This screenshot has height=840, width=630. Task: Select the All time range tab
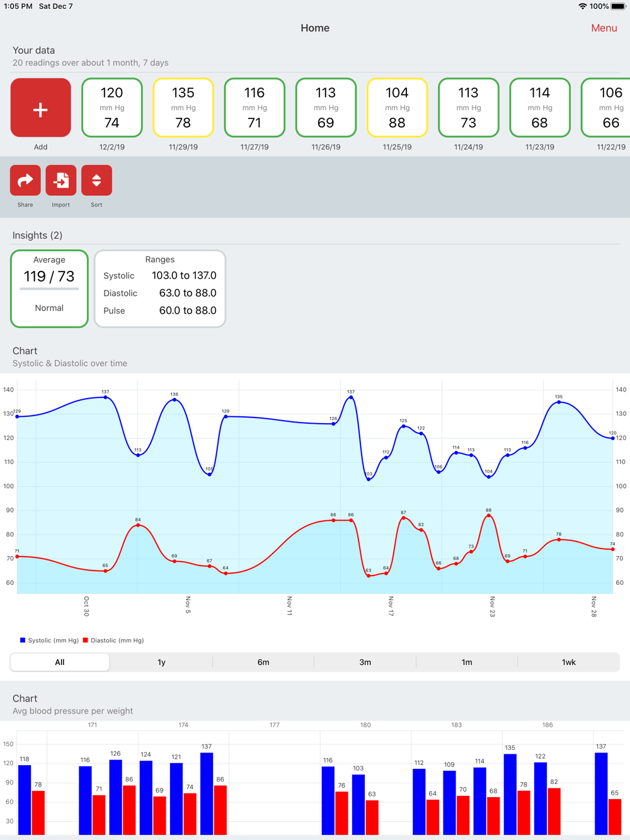tap(60, 662)
